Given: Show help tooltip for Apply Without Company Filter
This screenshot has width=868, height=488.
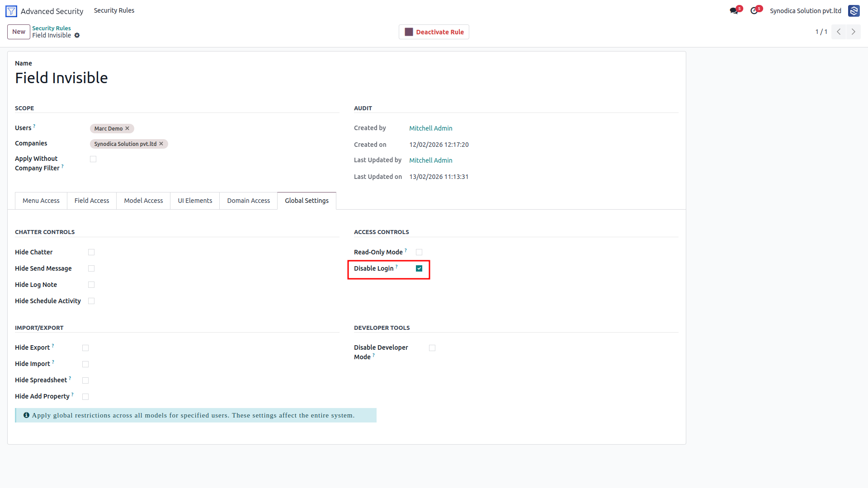Looking at the screenshot, I should click(62, 166).
